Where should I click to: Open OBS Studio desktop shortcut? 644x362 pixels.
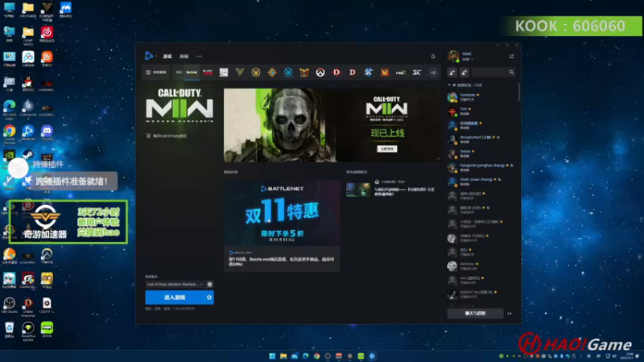tap(10, 306)
